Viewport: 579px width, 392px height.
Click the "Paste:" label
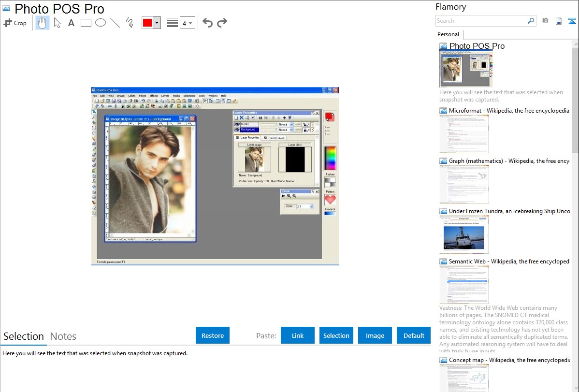pyautogui.click(x=266, y=335)
